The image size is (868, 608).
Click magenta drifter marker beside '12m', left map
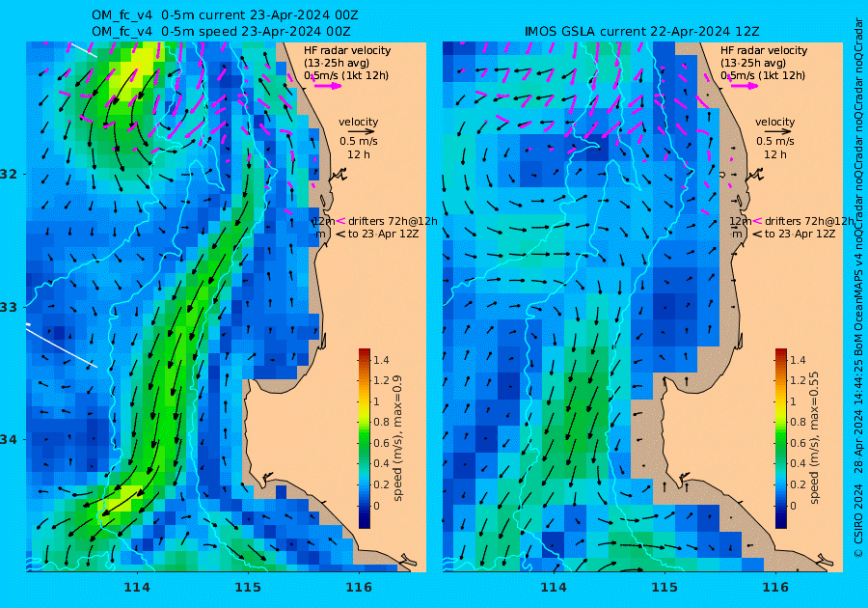coord(340,221)
